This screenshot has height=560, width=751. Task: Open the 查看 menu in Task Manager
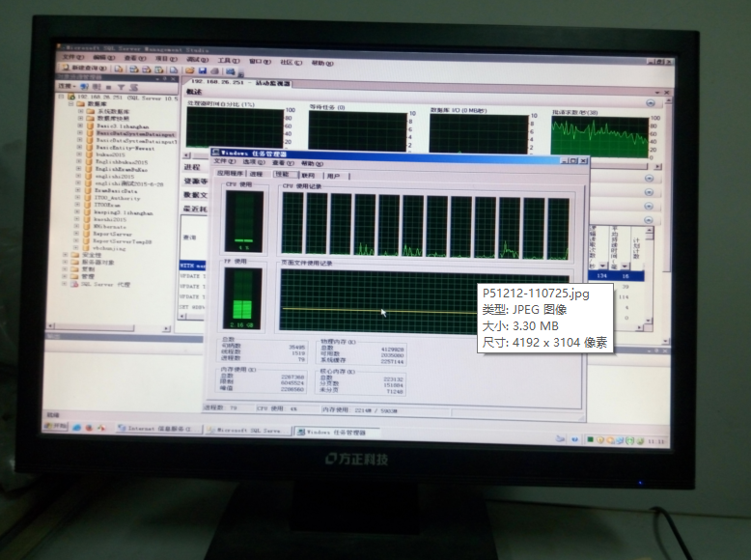(283, 163)
